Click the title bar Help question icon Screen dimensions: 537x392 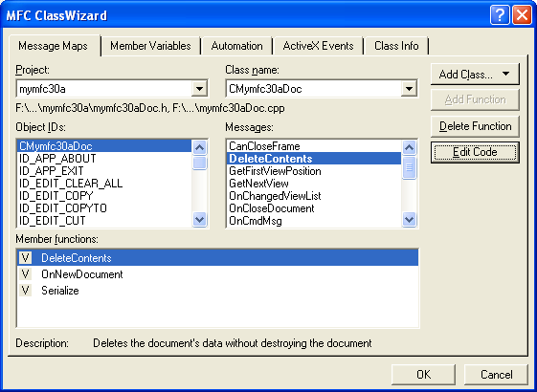500,15
